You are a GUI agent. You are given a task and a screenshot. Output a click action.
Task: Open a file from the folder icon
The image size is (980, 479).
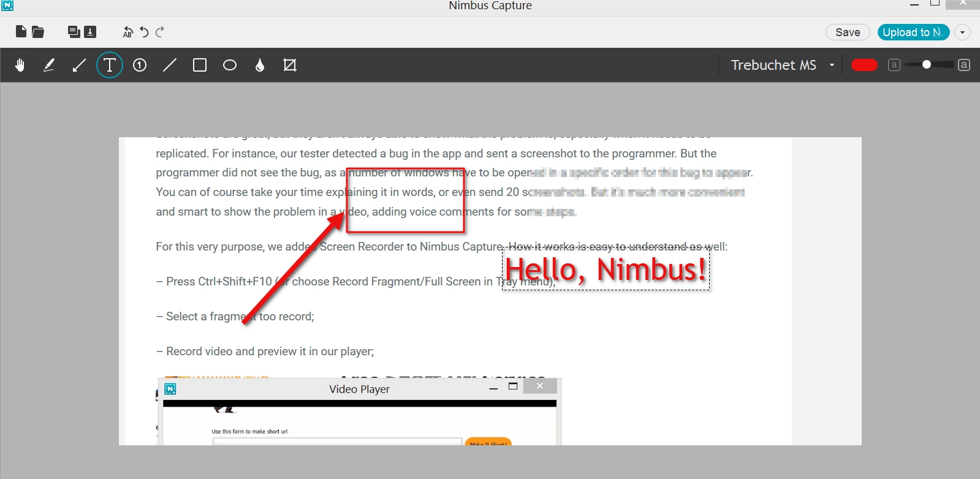point(38,32)
